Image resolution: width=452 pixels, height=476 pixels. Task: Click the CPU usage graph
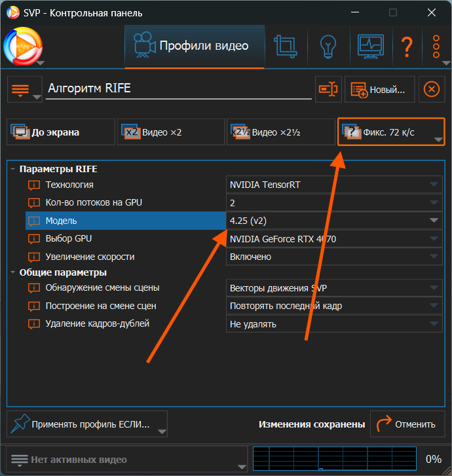click(x=335, y=459)
